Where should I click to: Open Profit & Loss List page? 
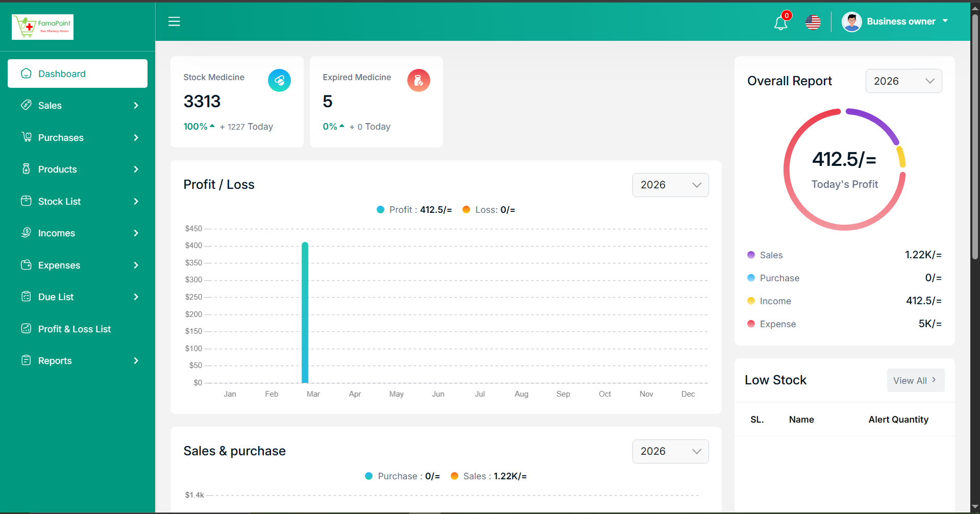pyautogui.click(x=78, y=329)
